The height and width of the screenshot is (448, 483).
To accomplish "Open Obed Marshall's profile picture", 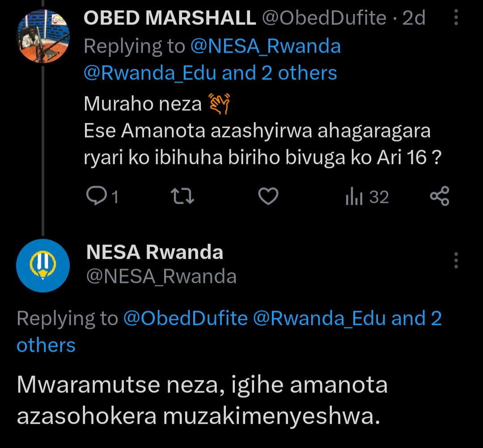I will pyautogui.click(x=42, y=36).
